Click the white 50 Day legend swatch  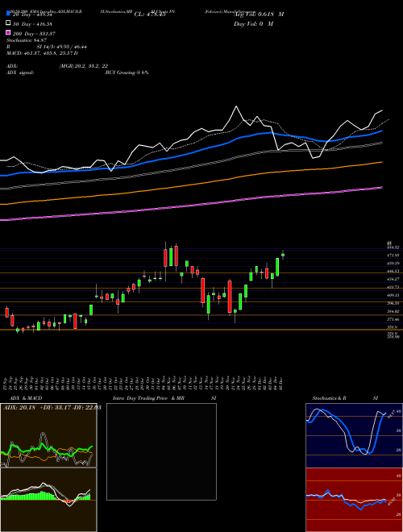[x=8, y=23]
